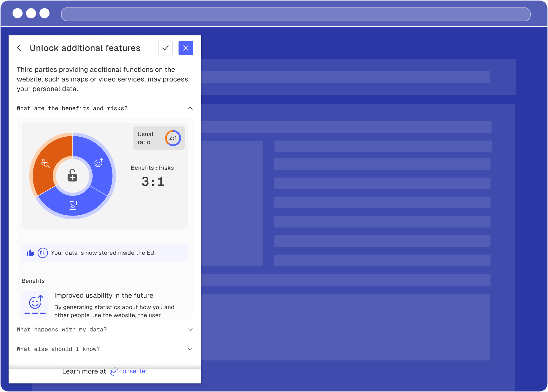This screenshot has height=392, width=548.
Task: Click the Improved usability in the future heading
Action: 104,295
